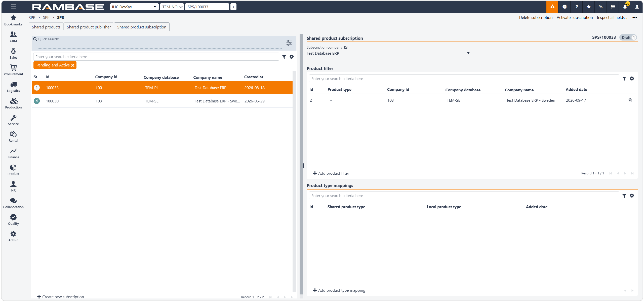This screenshot has height=302, width=644.
Task: Open the Bookmarks sidebar module
Action: tap(13, 20)
